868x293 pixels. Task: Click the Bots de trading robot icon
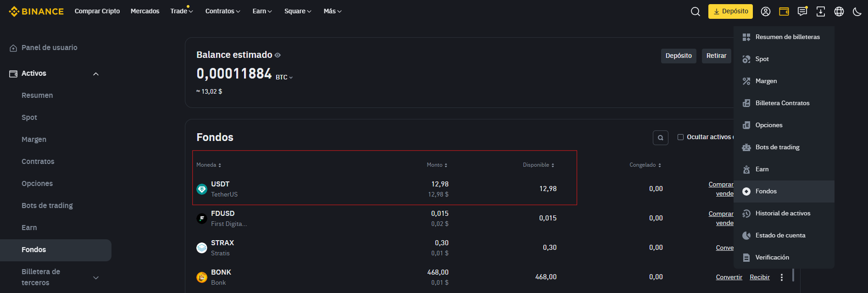pyautogui.click(x=746, y=147)
